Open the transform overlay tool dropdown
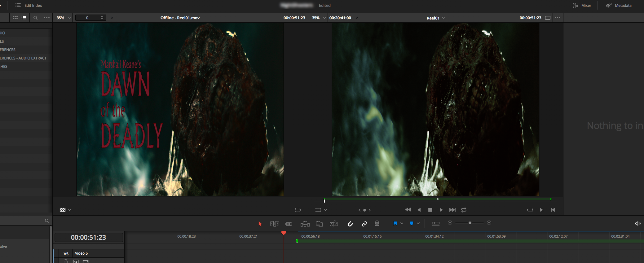The width and height of the screenshot is (644, 263). click(325, 210)
